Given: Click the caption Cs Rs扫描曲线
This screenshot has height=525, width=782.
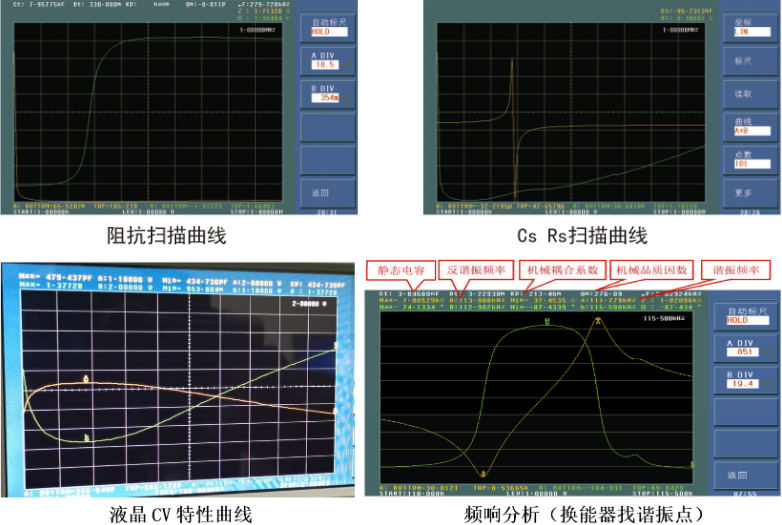Looking at the screenshot, I should 582,235.
